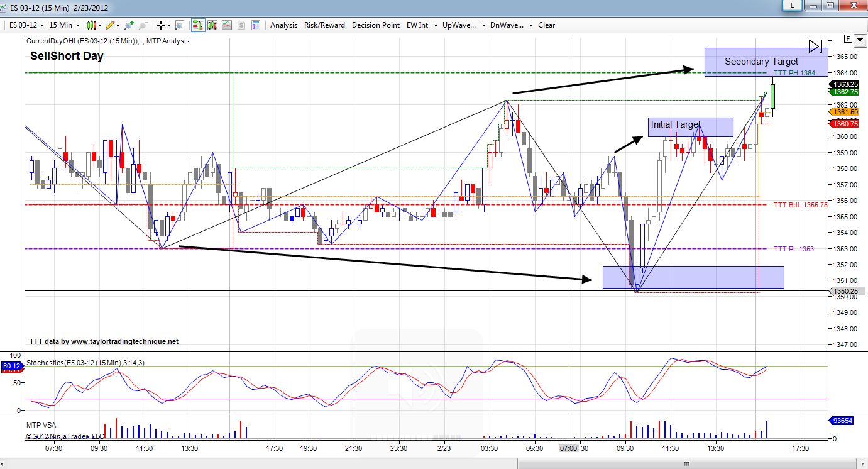Screen dimensions: 868x469
Task: Click the Zoom Out magnifier icon
Action: [143, 25]
